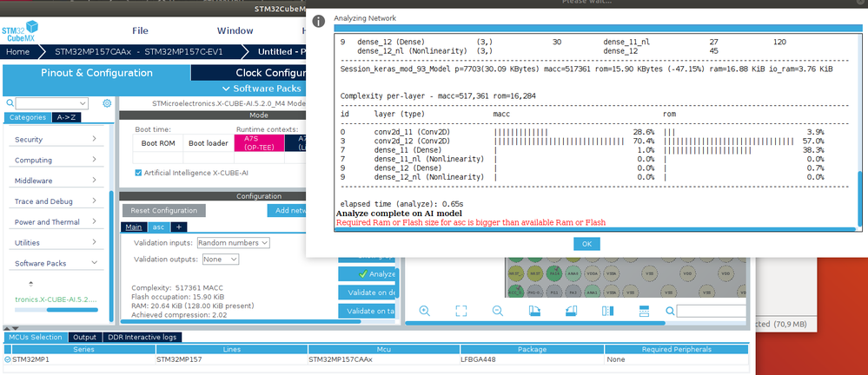Zoom in on the pinout view
Image resolution: width=868 pixels, height=375 pixels.
(x=425, y=311)
